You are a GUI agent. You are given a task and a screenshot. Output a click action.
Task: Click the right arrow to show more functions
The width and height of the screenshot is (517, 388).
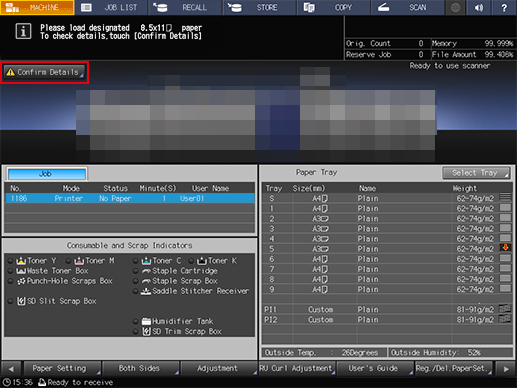(x=506, y=369)
